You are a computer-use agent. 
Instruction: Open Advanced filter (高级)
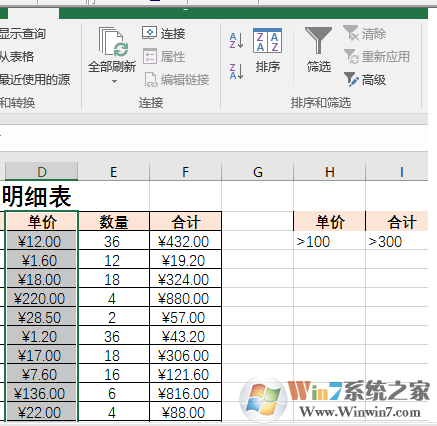365,80
